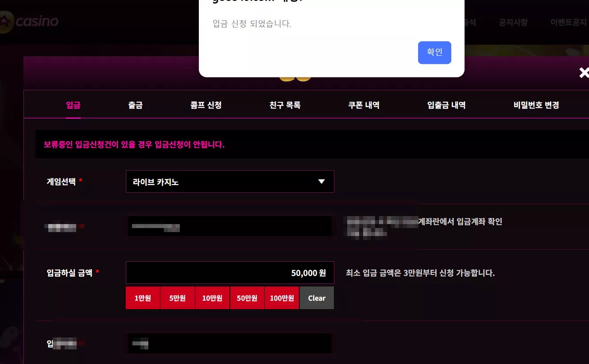589x364 pixels.
Task: Close the panel with the white X icon
Action: (584, 73)
